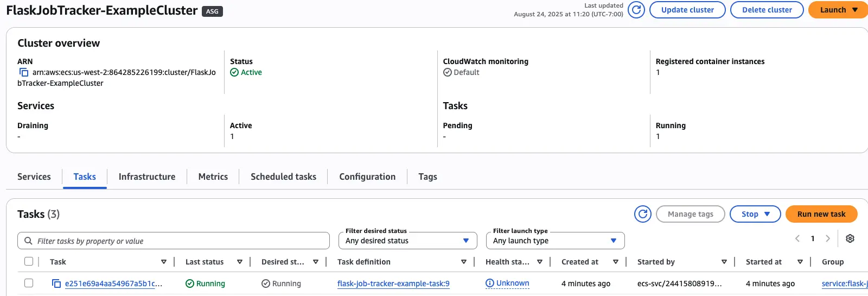Open the Stop dropdown menu
This screenshot has height=296, width=868.
[x=755, y=214]
